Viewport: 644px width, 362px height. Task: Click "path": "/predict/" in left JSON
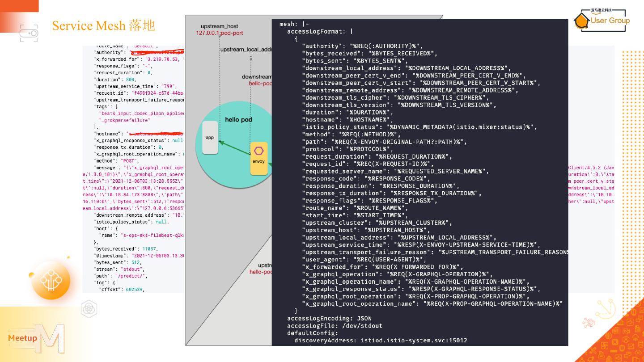pyautogui.click(x=121, y=276)
